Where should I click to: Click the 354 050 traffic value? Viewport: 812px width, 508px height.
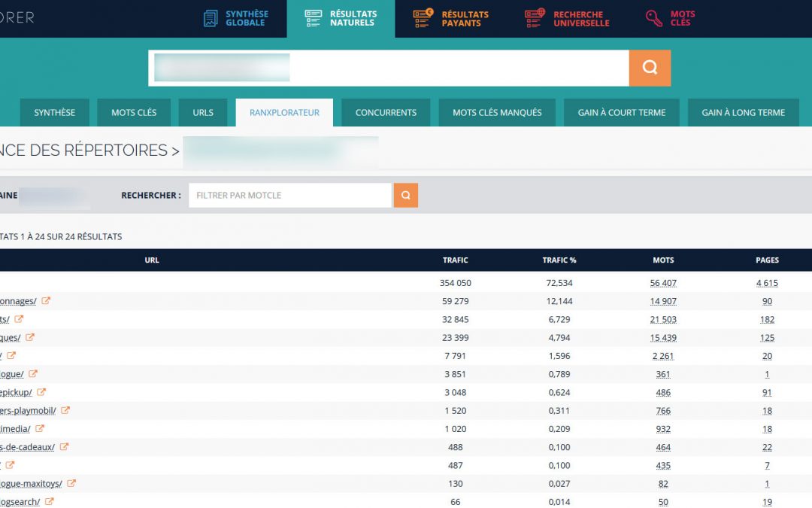click(x=455, y=283)
